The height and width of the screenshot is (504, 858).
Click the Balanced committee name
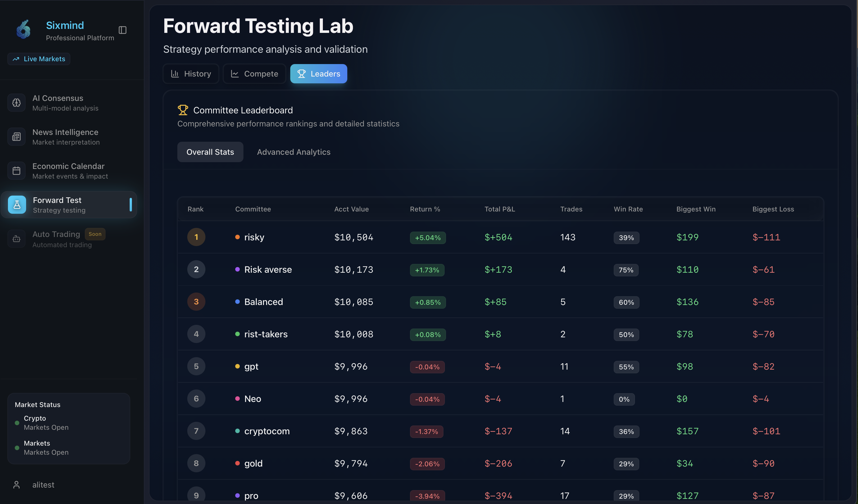(264, 302)
